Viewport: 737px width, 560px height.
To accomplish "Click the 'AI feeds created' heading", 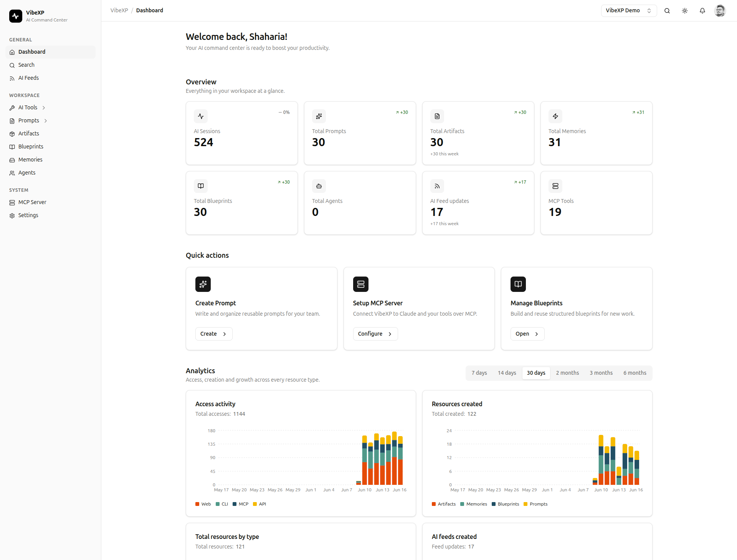I will pos(454,537).
